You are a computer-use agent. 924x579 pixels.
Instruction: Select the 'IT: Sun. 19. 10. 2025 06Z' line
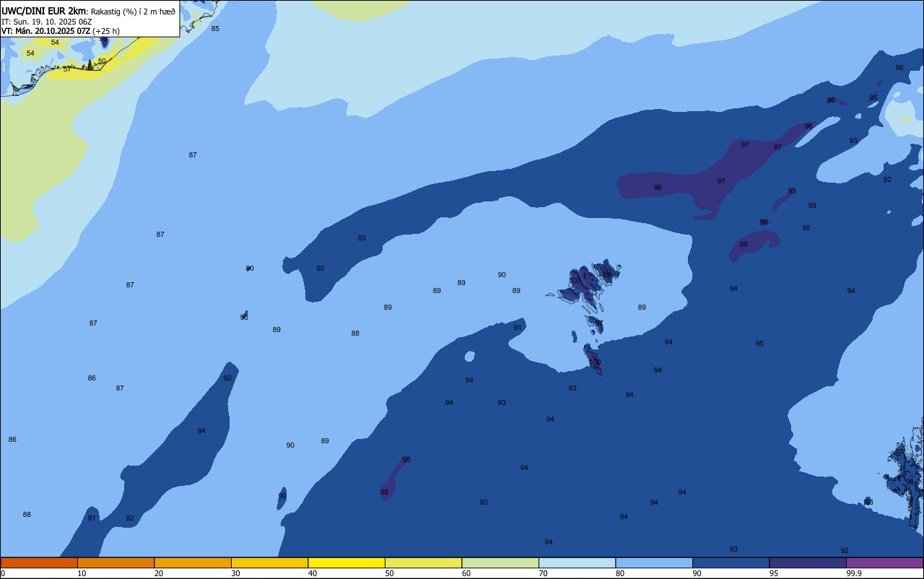coord(46,22)
